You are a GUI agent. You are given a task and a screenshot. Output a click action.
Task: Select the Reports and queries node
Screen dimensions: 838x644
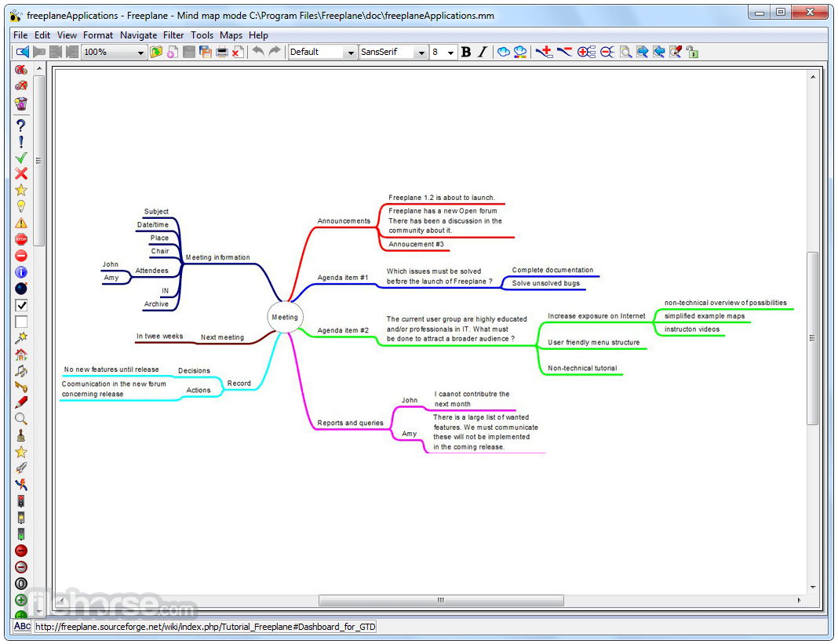pos(350,423)
